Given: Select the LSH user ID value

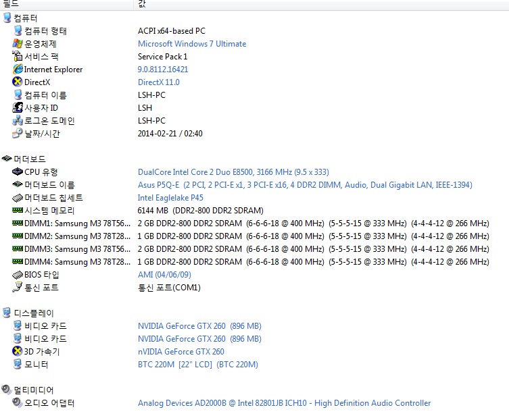Looking at the screenshot, I should tap(145, 107).
